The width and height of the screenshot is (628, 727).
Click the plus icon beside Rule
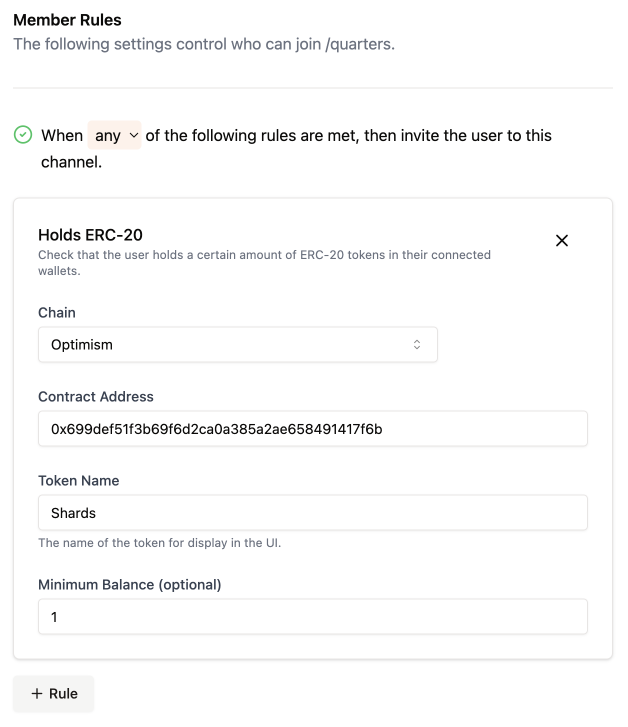click(x=37, y=694)
